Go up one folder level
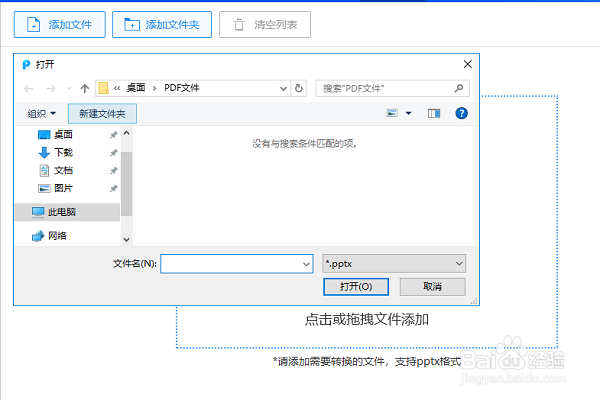 click(x=85, y=89)
